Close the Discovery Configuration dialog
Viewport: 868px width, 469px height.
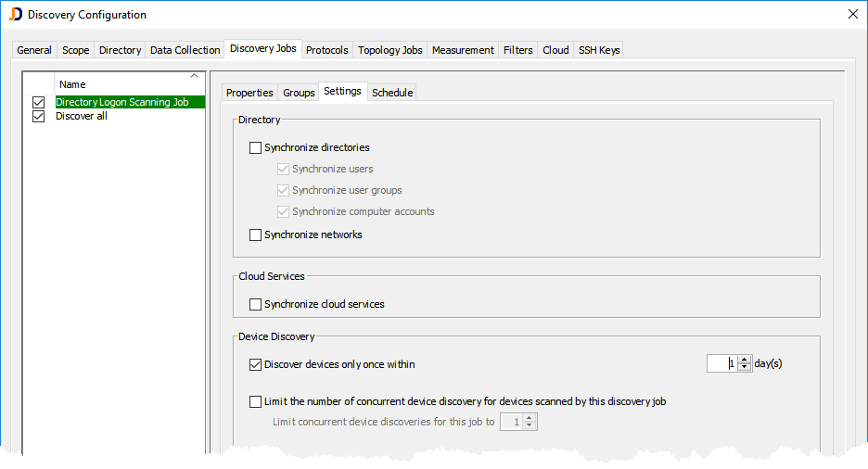(852, 15)
